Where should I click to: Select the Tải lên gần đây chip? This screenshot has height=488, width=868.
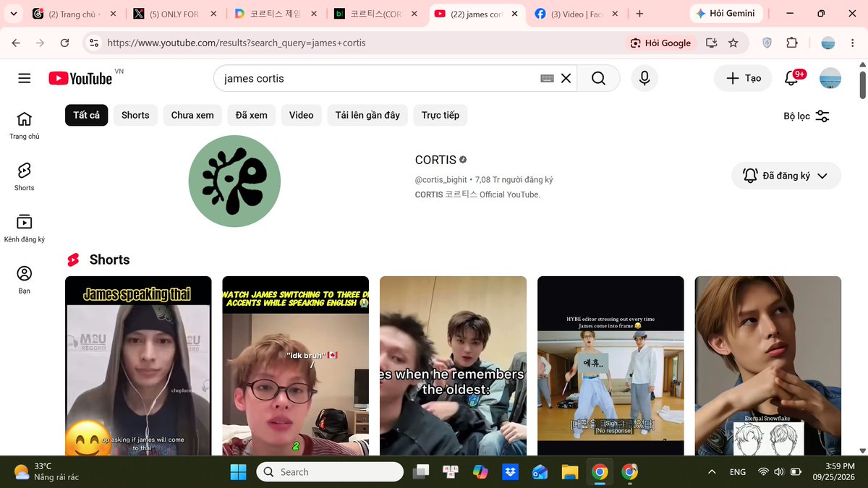(367, 115)
